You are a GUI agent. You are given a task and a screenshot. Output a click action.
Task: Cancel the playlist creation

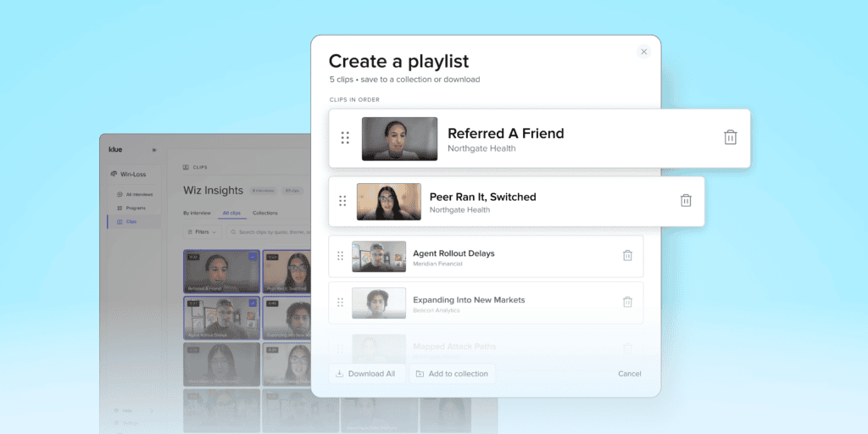pyautogui.click(x=630, y=374)
